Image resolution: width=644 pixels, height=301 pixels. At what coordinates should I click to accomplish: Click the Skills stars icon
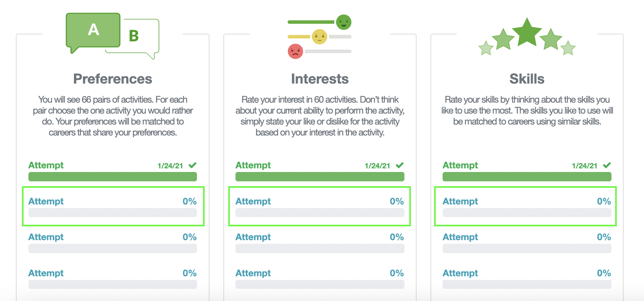[527, 37]
